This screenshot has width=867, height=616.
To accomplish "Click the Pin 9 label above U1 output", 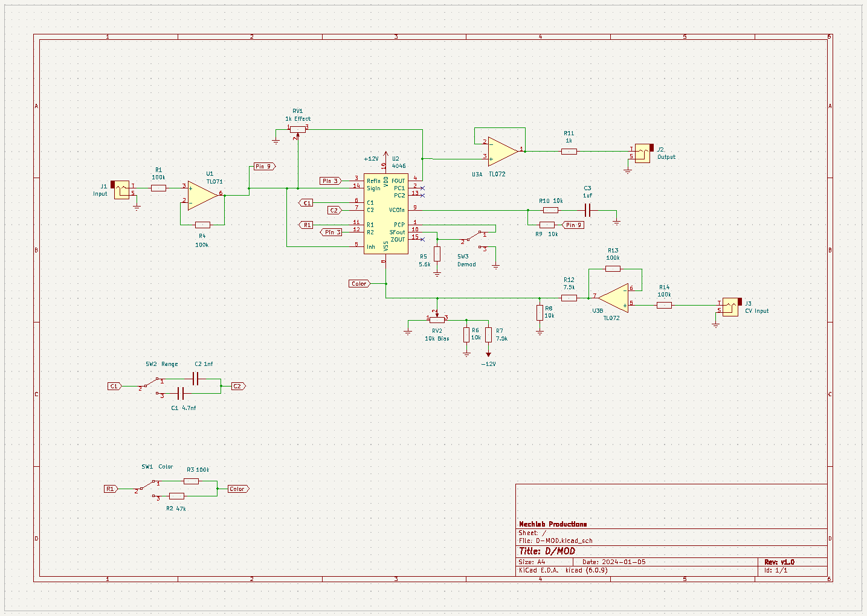I will coord(263,166).
